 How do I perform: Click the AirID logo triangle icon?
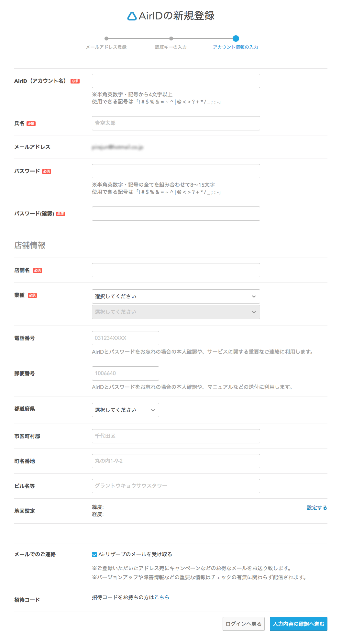coord(132,16)
